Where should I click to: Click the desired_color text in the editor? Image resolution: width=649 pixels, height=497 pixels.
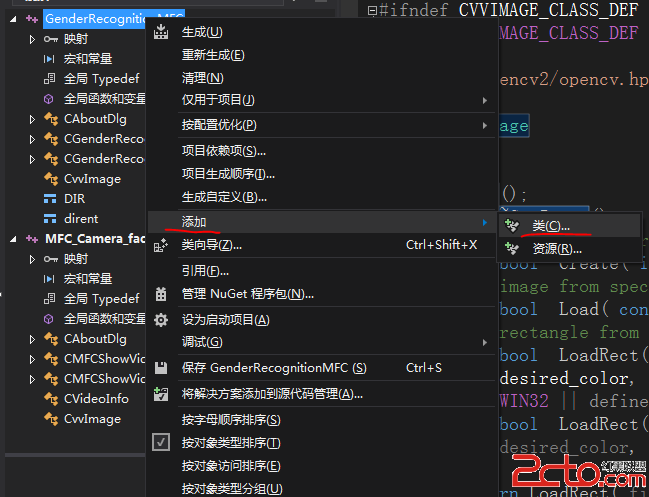pos(564,379)
